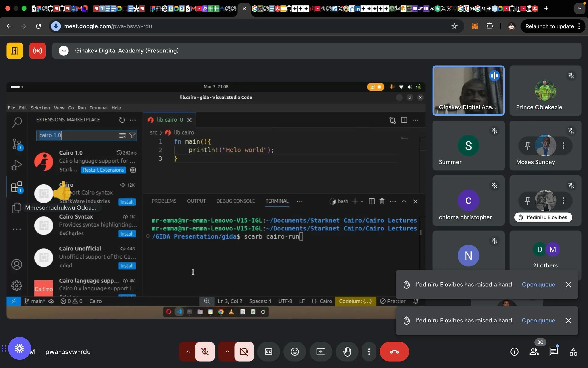Open the tab search dropdown chevron

click(580, 8)
